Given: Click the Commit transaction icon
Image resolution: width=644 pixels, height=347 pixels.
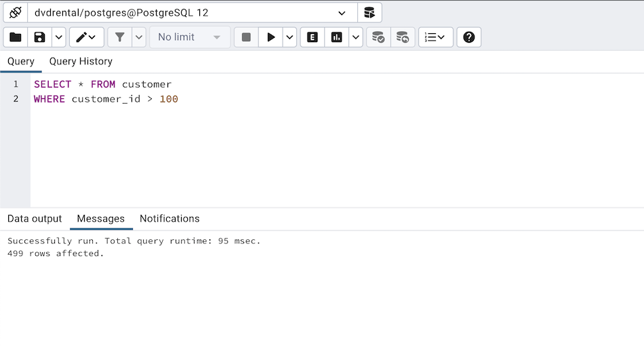Looking at the screenshot, I should [378, 37].
